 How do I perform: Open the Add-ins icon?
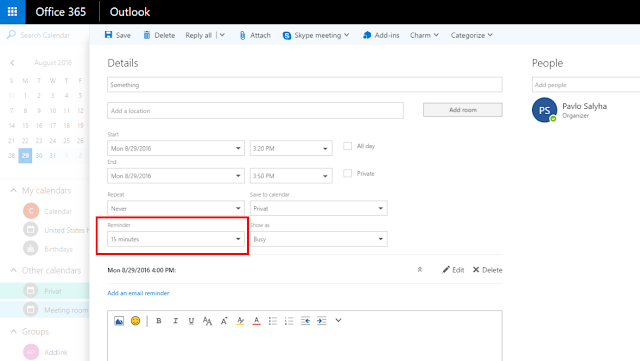[367, 35]
